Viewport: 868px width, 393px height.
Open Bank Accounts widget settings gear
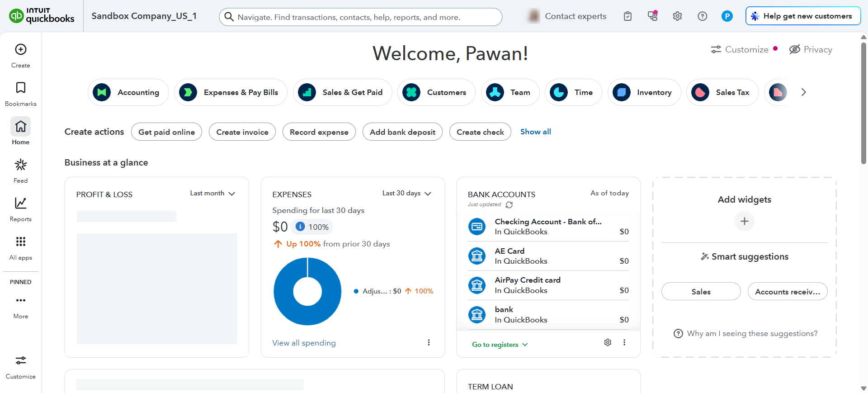pos(608,342)
